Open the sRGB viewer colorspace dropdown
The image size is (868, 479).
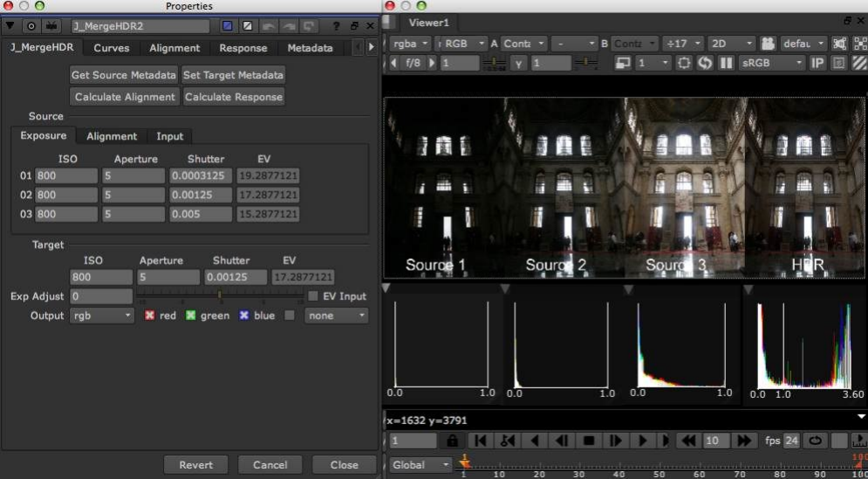772,64
